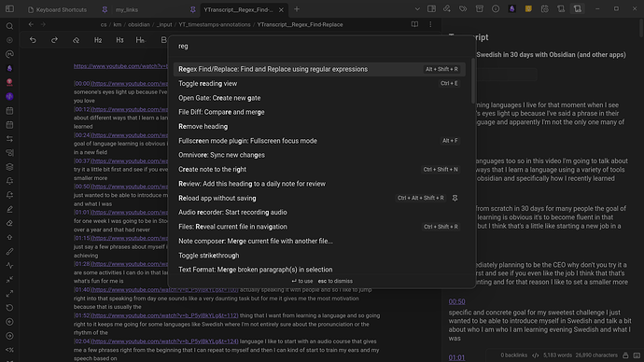Click the upper bell icon in left ribbon

click(x=9, y=181)
